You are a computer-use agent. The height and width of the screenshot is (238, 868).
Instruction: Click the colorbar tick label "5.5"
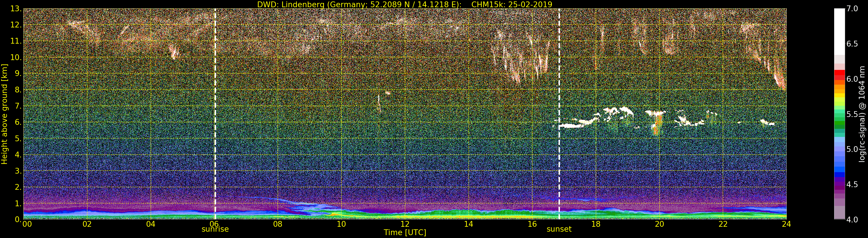click(x=852, y=114)
